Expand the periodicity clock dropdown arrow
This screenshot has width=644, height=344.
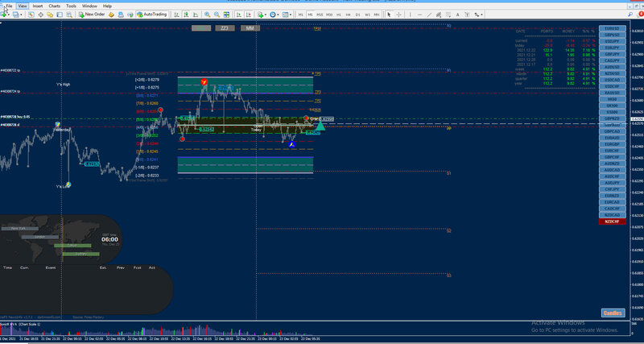pyautogui.click(x=278, y=15)
